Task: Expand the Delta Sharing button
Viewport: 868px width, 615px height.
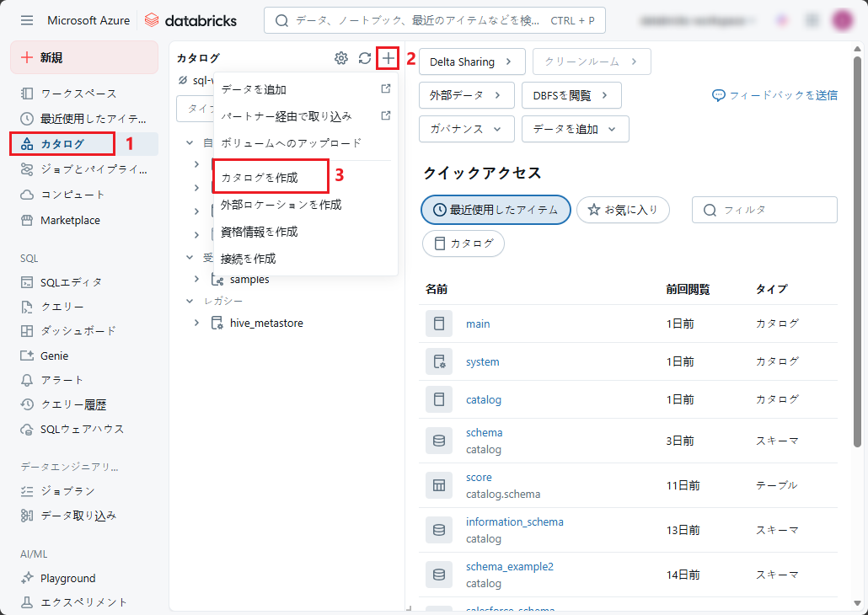Action: [x=472, y=61]
